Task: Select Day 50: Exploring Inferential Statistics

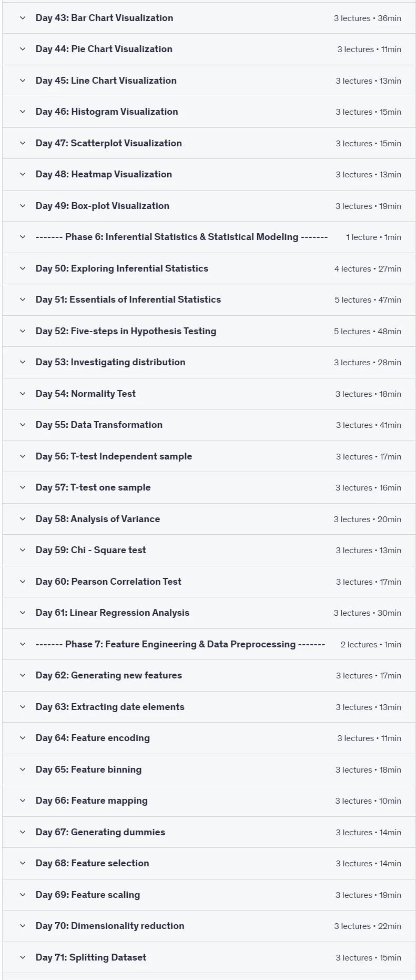Action: pos(122,268)
